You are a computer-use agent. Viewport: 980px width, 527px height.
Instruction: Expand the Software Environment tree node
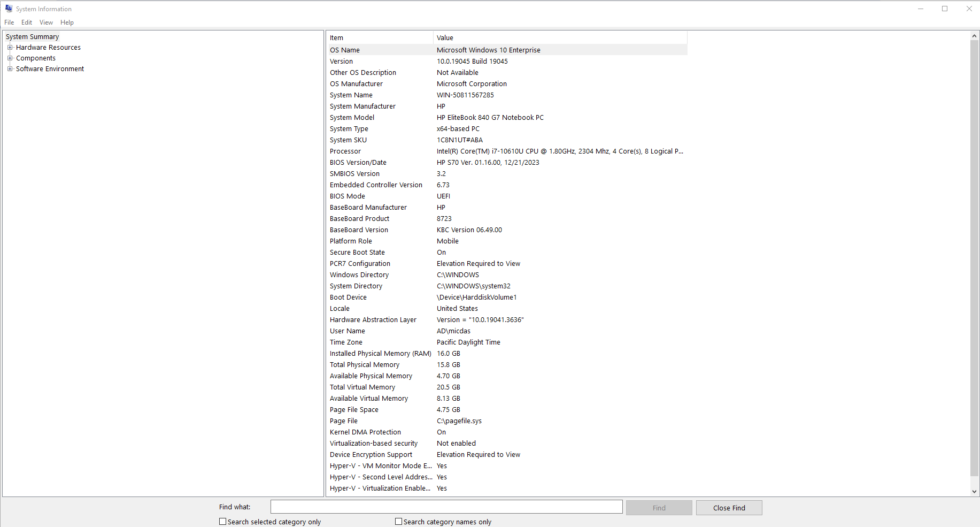click(10, 68)
